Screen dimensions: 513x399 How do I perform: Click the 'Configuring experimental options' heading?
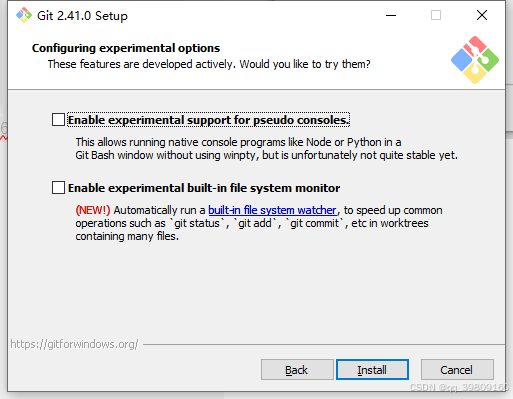tap(126, 48)
